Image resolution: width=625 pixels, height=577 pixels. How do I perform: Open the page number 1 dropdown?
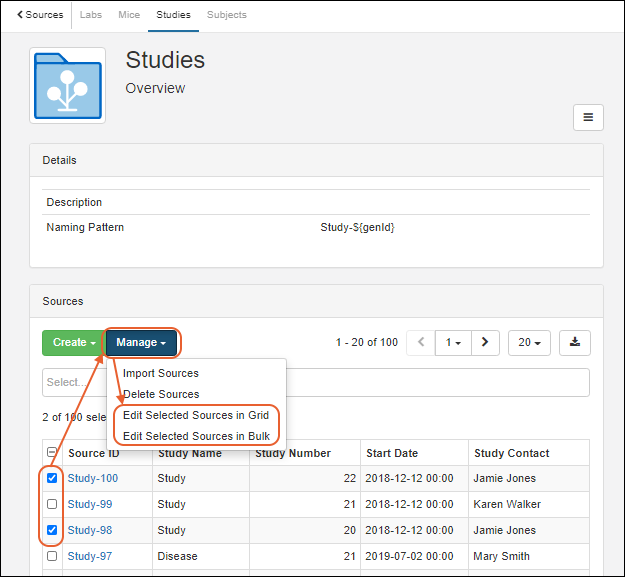tap(453, 342)
